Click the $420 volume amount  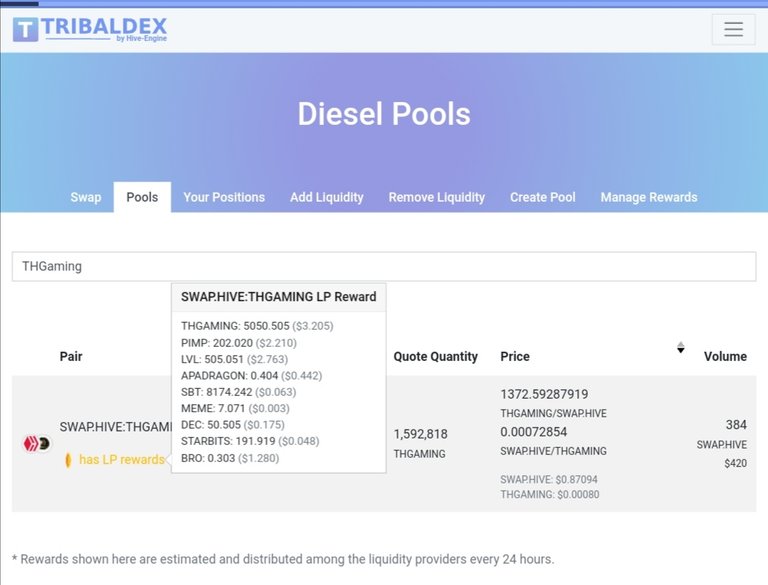pyautogui.click(x=736, y=463)
